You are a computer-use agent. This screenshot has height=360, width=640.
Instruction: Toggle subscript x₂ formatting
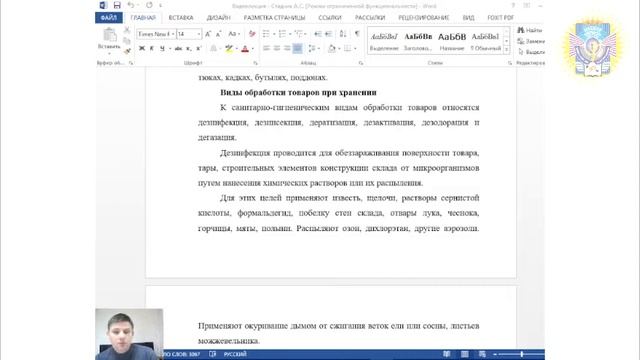189,49
